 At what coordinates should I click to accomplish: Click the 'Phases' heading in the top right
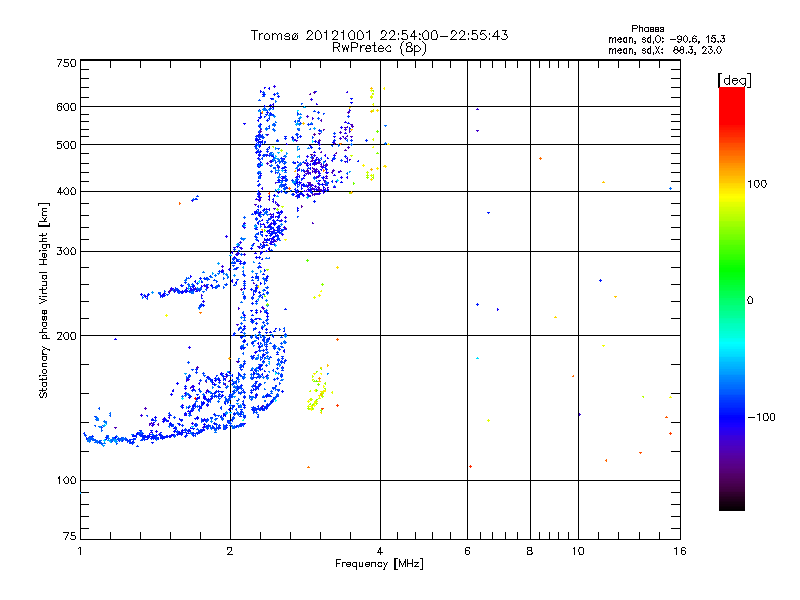coord(647,29)
